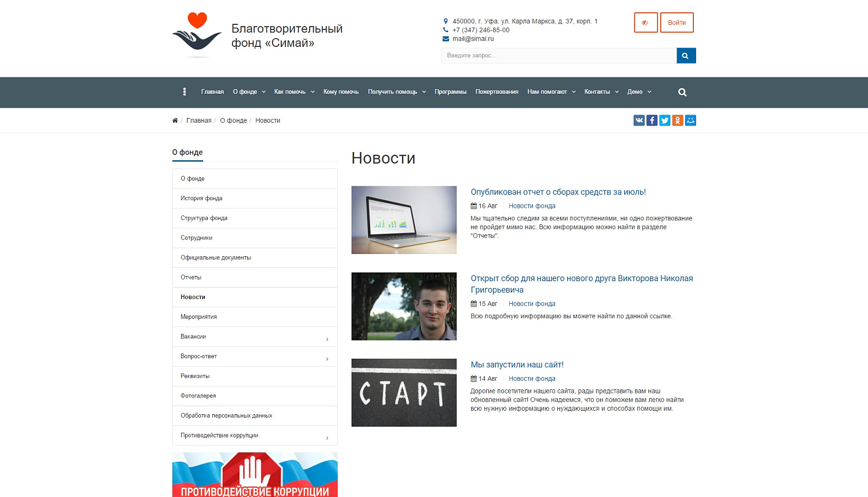This screenshot has height=497, width=868.
Task: Open 'Программы' in the navigation bar
Action: pos(450,92)
